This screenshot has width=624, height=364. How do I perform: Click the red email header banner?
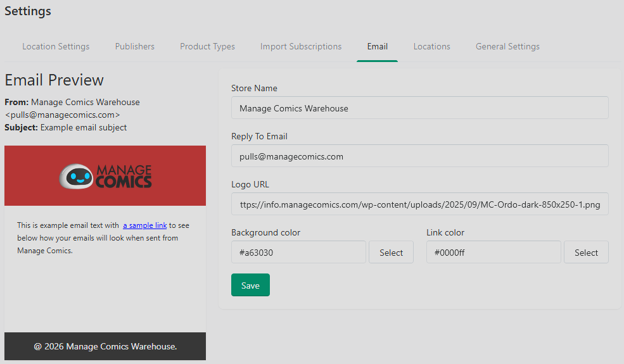[105, 175]
